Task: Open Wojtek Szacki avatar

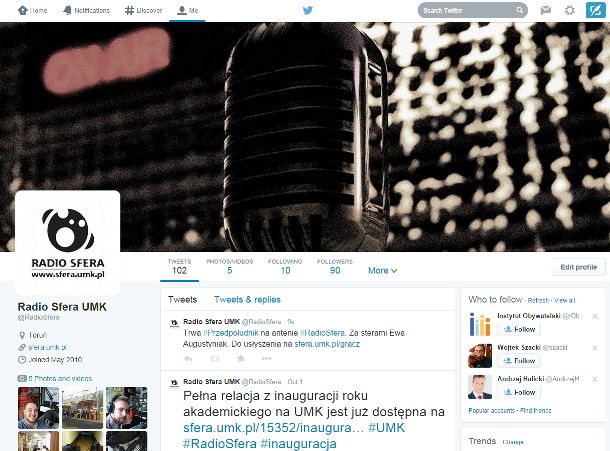Action: [480, 356]
